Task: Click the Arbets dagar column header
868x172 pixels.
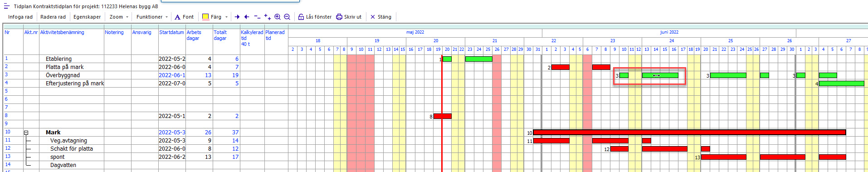Action: (x=194, y=35)
